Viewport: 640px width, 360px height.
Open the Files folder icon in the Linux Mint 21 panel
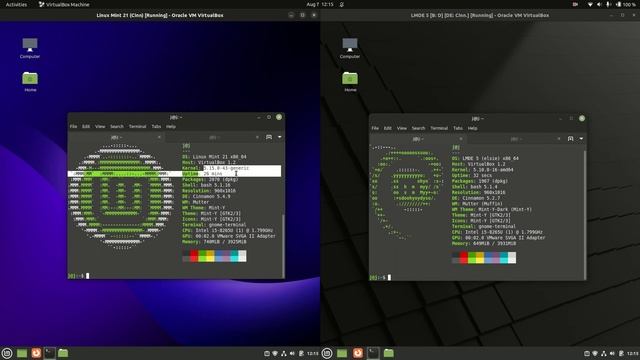pos(63,353)
